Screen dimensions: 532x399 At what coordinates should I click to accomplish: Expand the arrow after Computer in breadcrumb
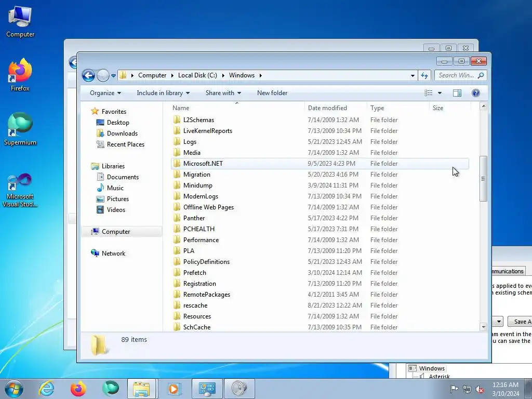(172, 75)
